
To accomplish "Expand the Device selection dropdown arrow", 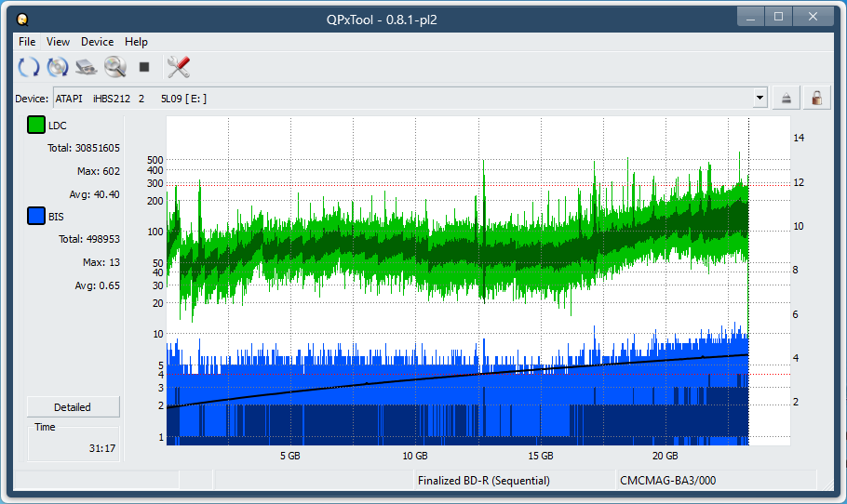I will click(x=760, y=99).
